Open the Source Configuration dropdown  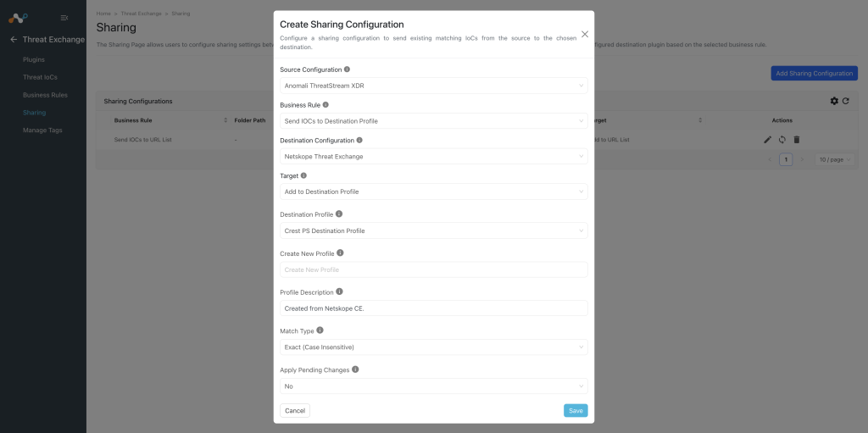tap(433, 86)
